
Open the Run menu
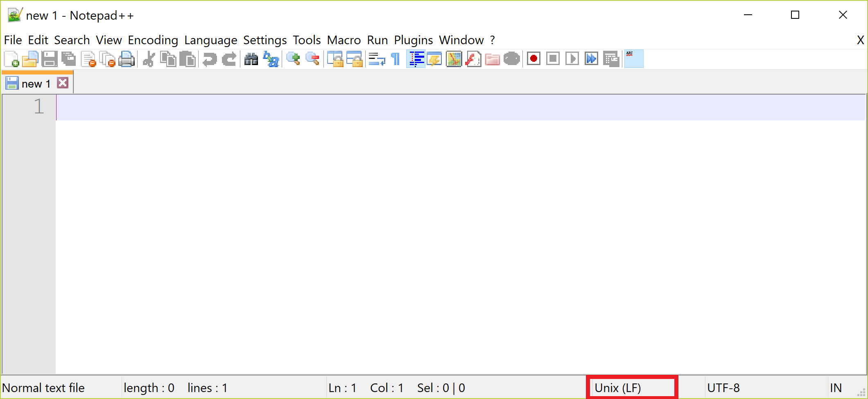coord(377,40)
